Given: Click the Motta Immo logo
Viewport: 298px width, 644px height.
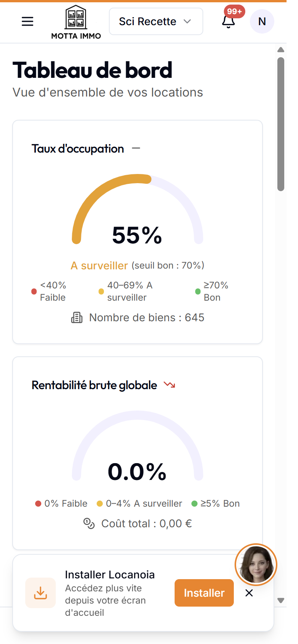Looking at the screenshot, I should [x=76, y=22].
